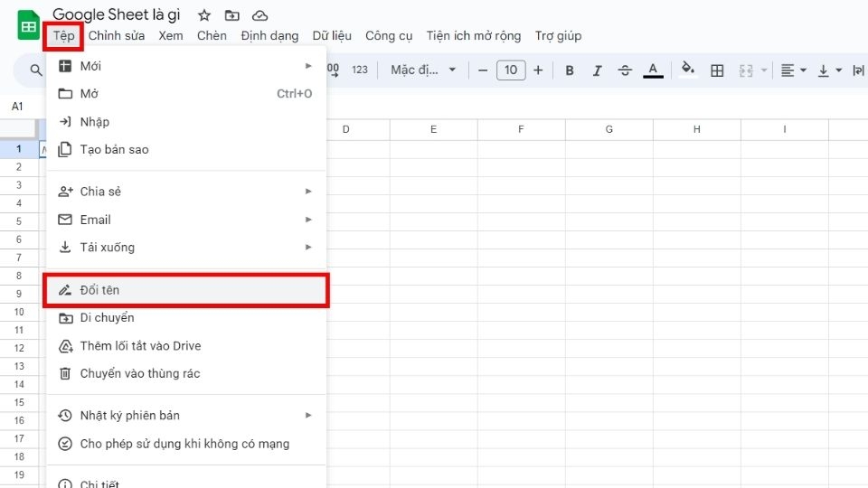The image size is (868, 488).
Task: Select Di chuyển menu entry
Action: 186,317
